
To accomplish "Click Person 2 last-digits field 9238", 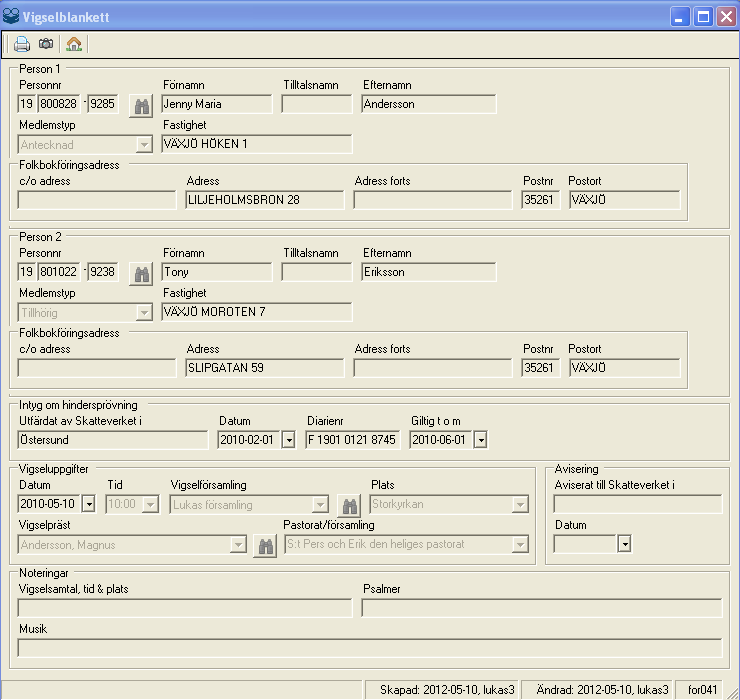I will coord(102,272).
